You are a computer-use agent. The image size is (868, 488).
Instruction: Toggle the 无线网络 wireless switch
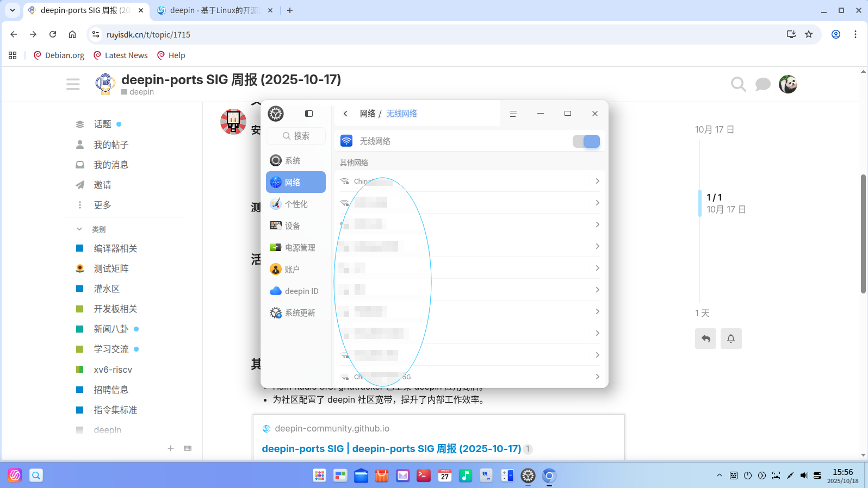[x=586, y=141]
